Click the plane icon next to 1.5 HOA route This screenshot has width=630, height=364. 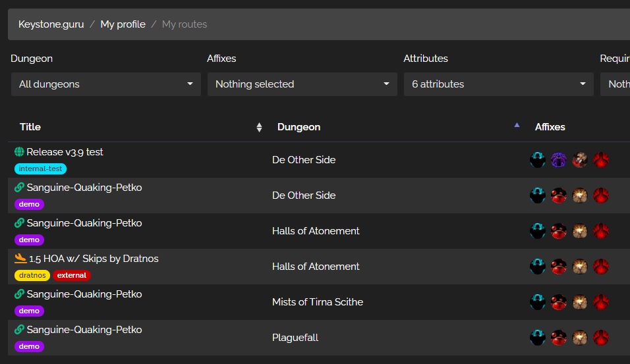tap(20, 259)
